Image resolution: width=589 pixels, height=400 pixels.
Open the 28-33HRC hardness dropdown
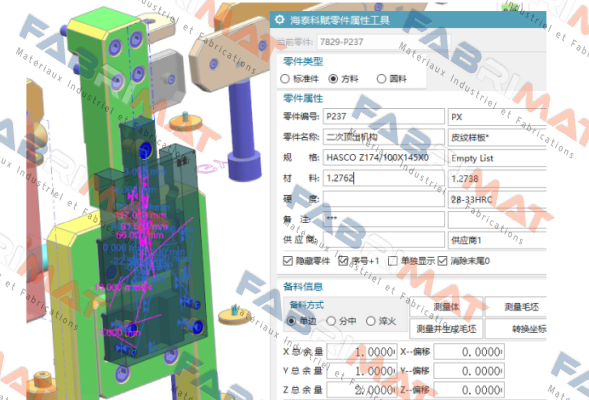tap(497, 199)
